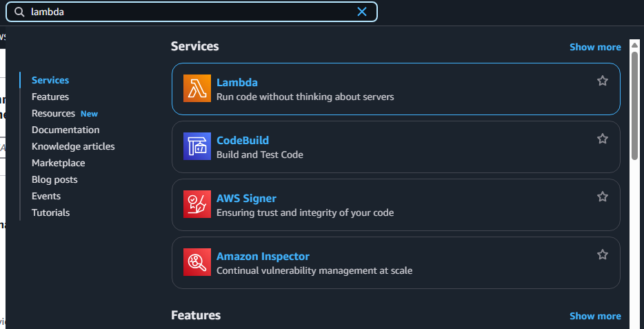Clear the search box with the X icon
The image size is (644, 329).
[362, 12]
